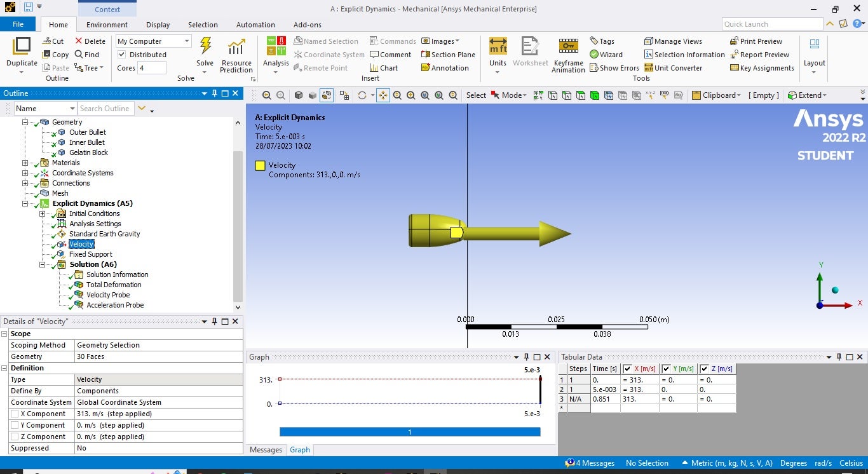868x474 pixels.
Task: Open the Resource Prediction tool
Action: (236, 55)
